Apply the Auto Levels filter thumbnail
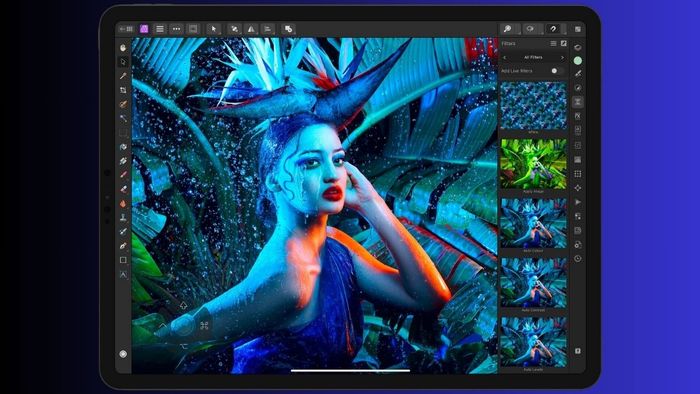Viewport: 700px width, 394px height. [533, 342]
